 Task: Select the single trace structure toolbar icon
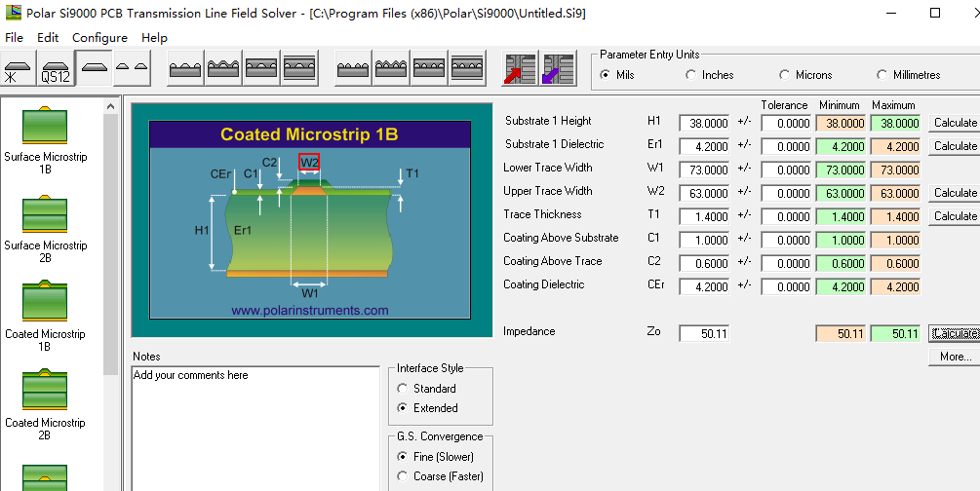click(x=95, y=68)
